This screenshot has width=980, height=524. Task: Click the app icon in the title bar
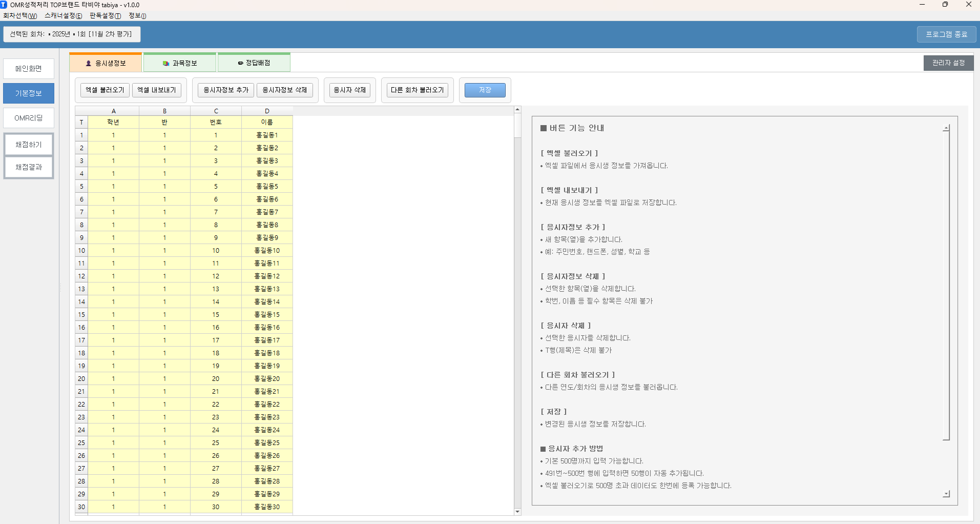[x=4, y=5]
